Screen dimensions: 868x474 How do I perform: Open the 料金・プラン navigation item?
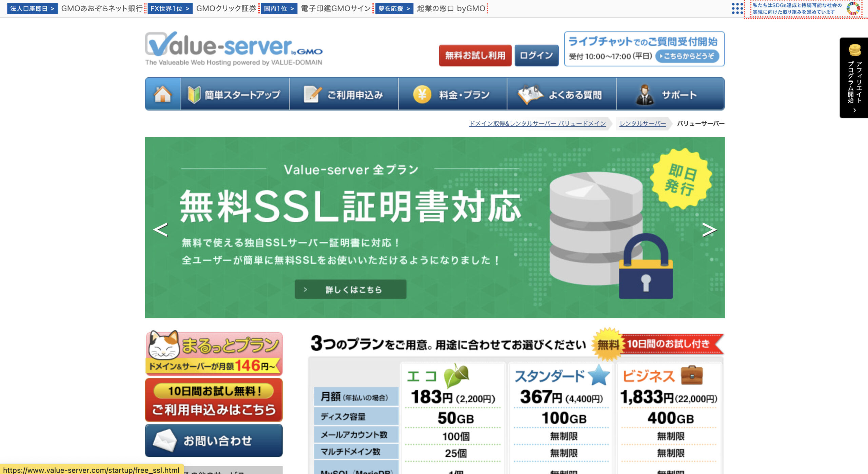coord(453,94)
